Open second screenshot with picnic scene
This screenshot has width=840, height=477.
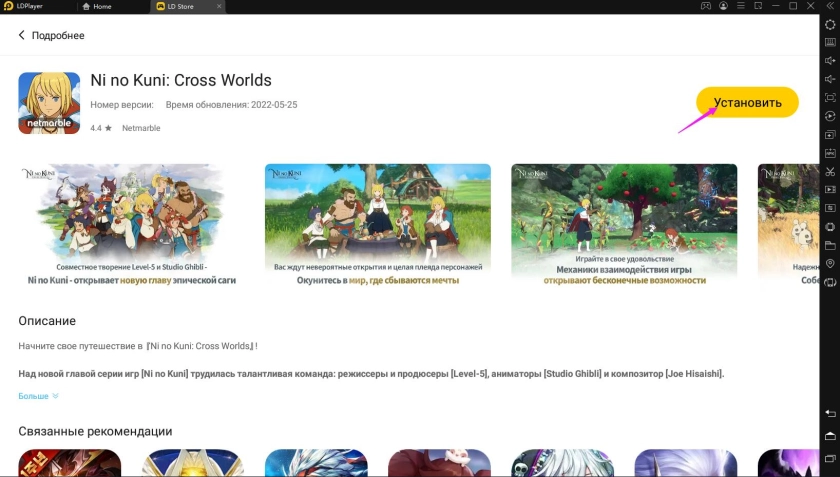tap(378, 225)
